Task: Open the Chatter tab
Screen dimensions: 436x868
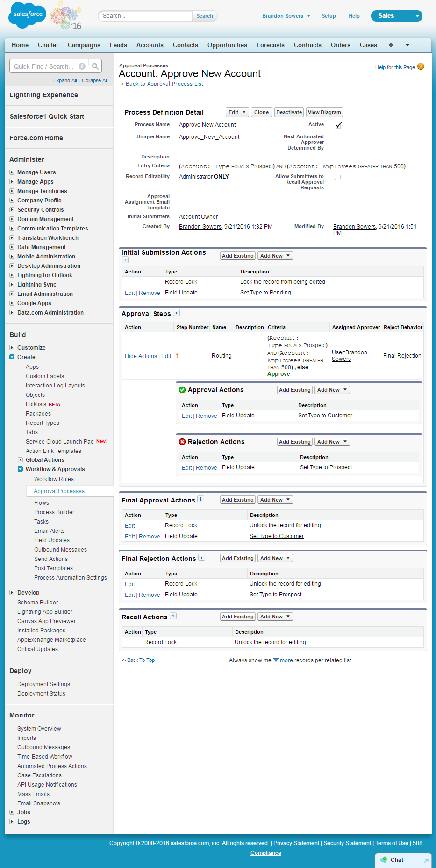Action: click(x=48, y=45)
